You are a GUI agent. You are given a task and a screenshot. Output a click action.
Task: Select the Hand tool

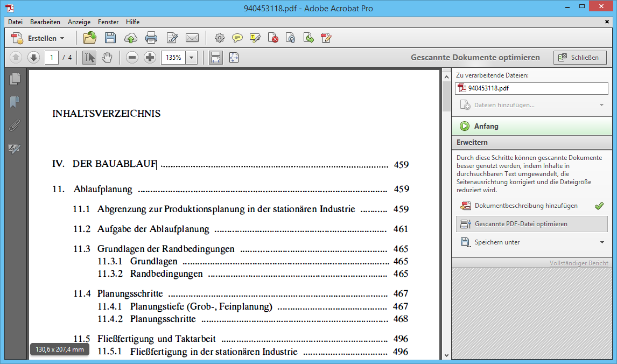(x=107, y=57)
